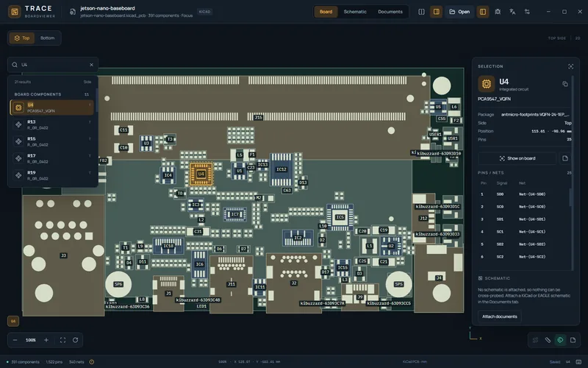The width and height of the screenshot is (588, 368).
Task: Click the IC10 component on the board
Action: point(168,246)
